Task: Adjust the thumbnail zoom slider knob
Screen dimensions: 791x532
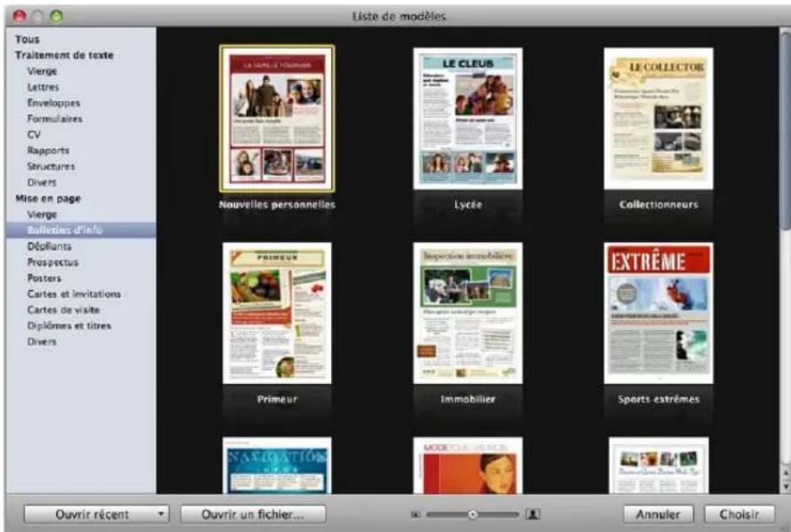Action: pyautogui.click(x=473, y=515)
